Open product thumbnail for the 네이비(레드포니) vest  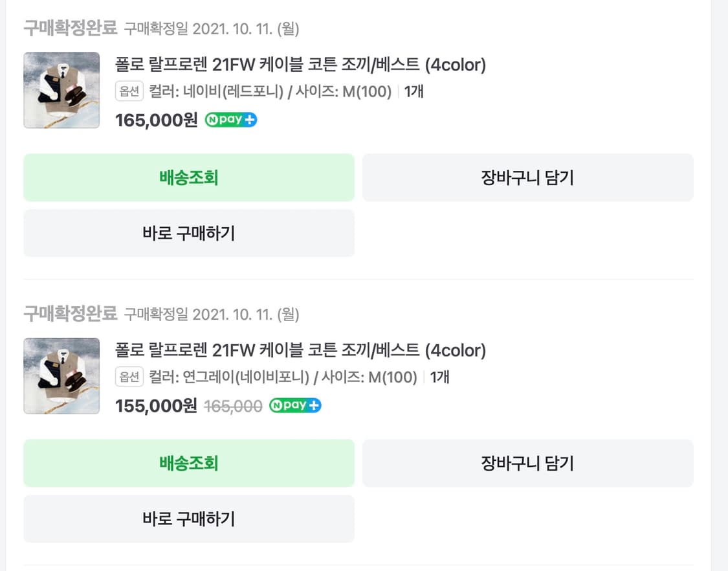[x=61, y=90]
